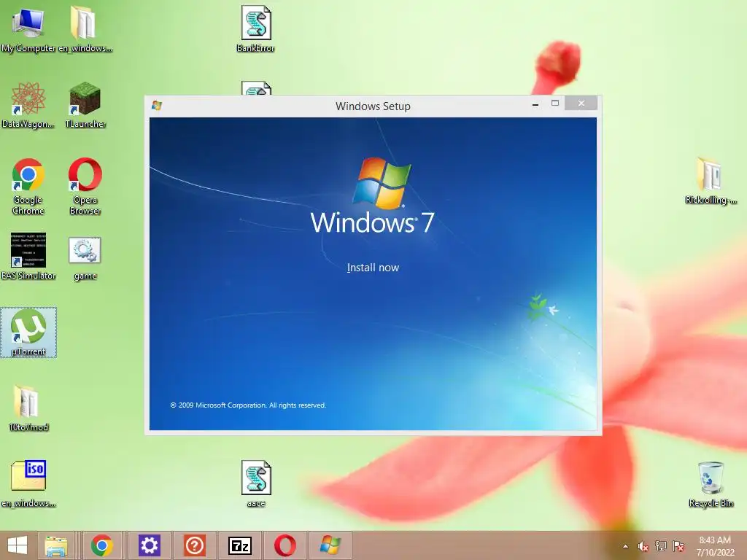Open My Computer desktop icon
The height and width of the screenshot is (560, 747).
coord(28,29)
